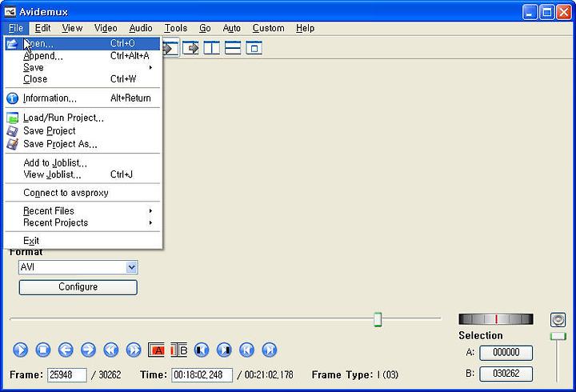Click the Avidemux title bar icon

(x=10, y=12)
